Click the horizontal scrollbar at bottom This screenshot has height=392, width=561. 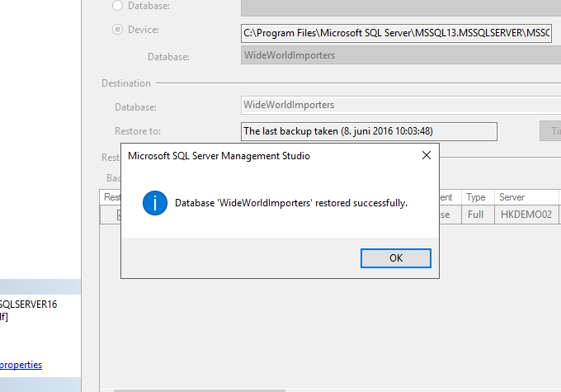click(x=200, y=390)
